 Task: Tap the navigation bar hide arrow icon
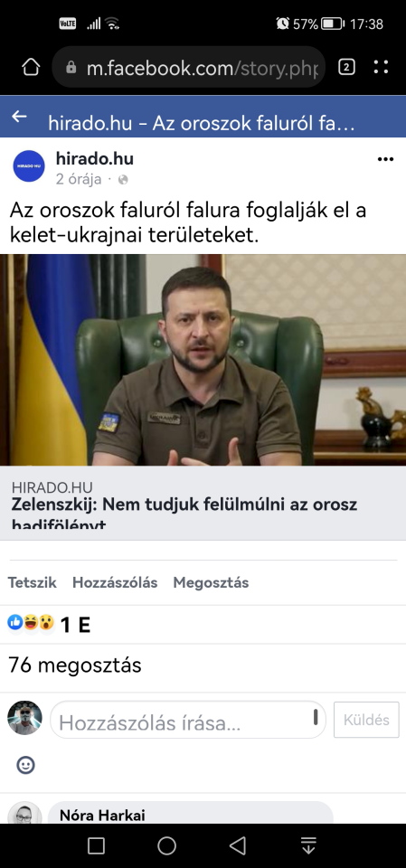click(x=308, y=845)
